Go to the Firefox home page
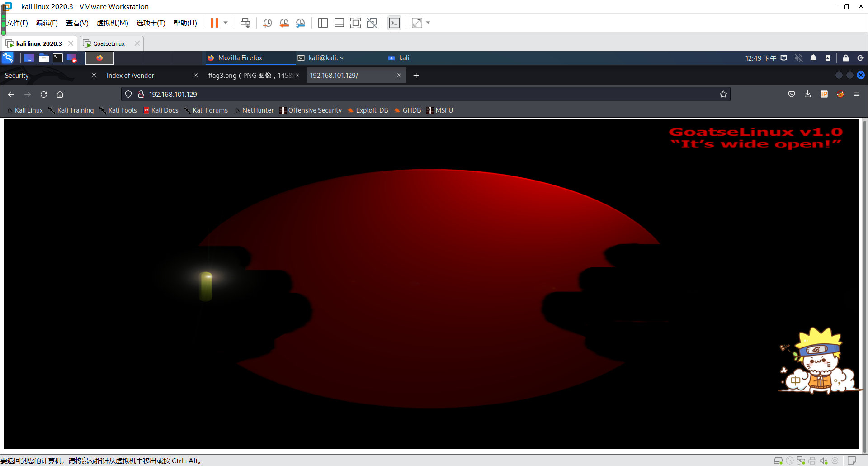The height and width of the screenshot is (466, 868). pyautogui.click(x=60, y=95)
